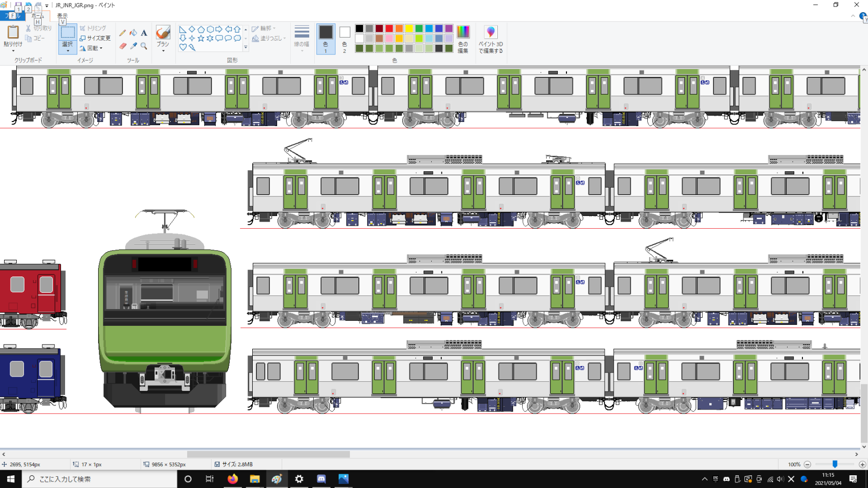Activate the Text tool
868x488 pixels.
(144, 33)
